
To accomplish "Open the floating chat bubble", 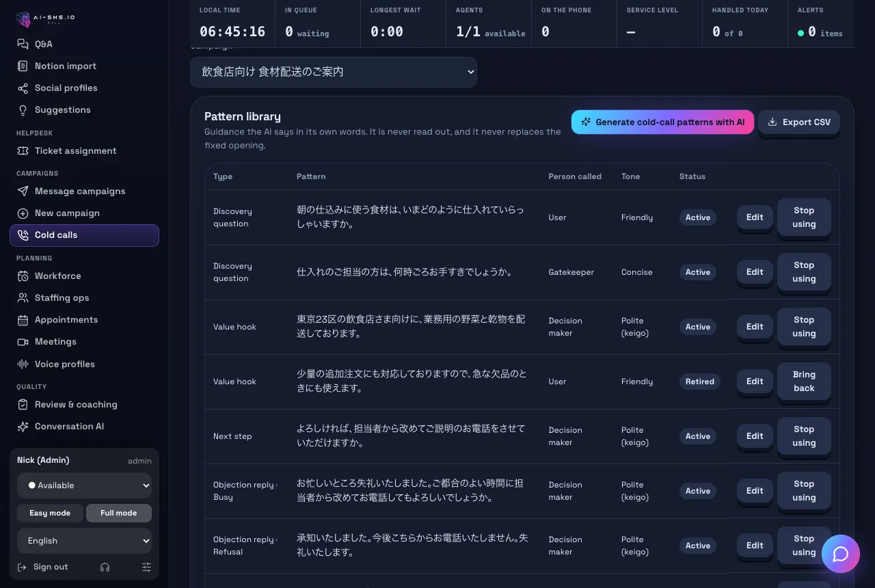I will click(x=841, y=554).
